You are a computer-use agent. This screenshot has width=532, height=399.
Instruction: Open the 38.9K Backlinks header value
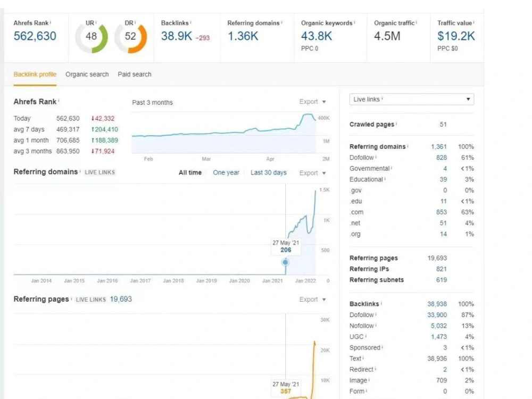pos(177,36)
